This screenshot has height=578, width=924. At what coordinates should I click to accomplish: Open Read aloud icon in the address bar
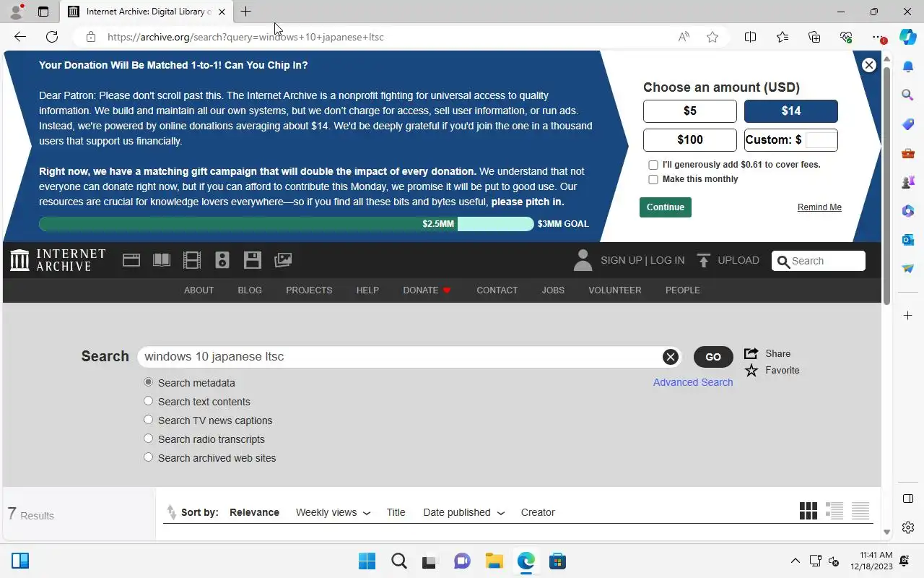[x=684, y=37]
